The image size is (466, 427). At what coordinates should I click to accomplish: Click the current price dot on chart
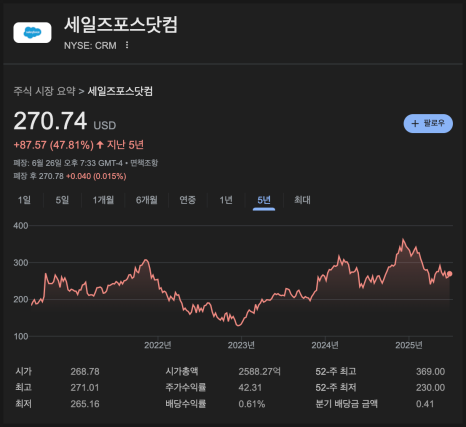(x=449, y=274)
